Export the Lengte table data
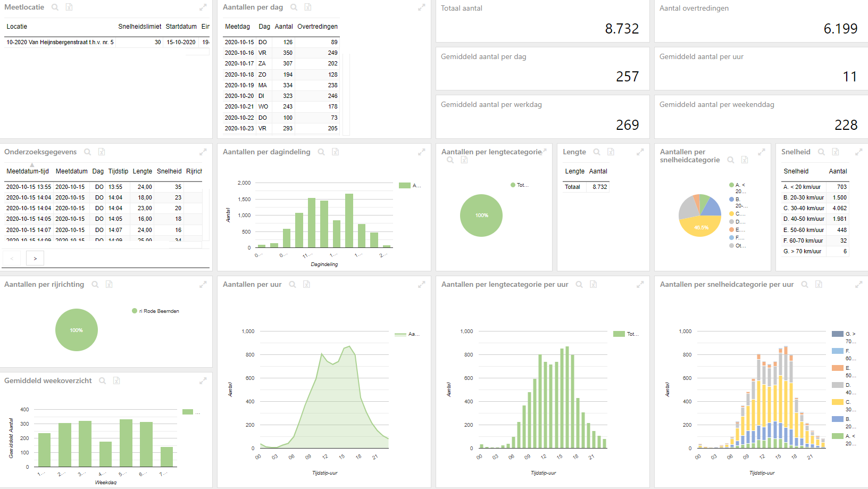This screenshot has width=868, height=489. point(611,152)
